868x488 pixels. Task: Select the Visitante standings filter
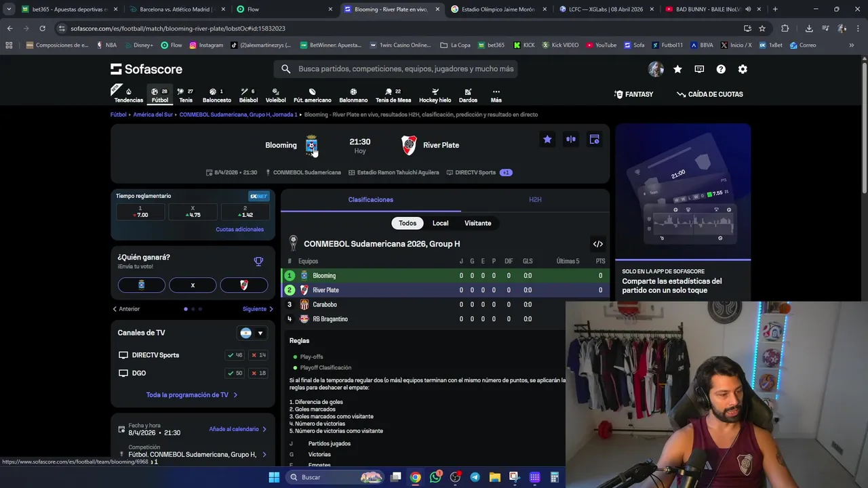477,223
